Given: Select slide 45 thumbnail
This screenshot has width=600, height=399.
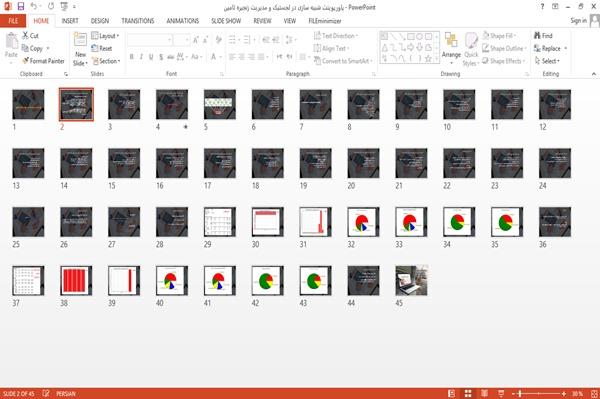Looking at the screenshot, I should pos(411,281).
